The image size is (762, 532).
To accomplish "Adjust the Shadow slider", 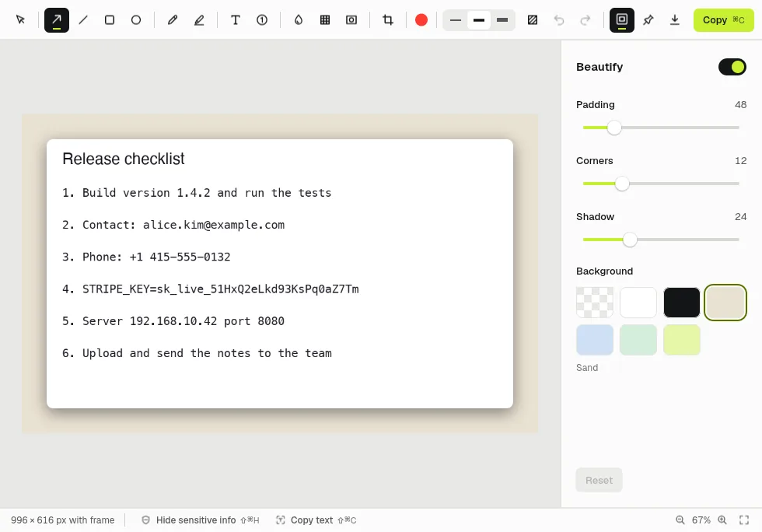I will (x=661, y=240).
